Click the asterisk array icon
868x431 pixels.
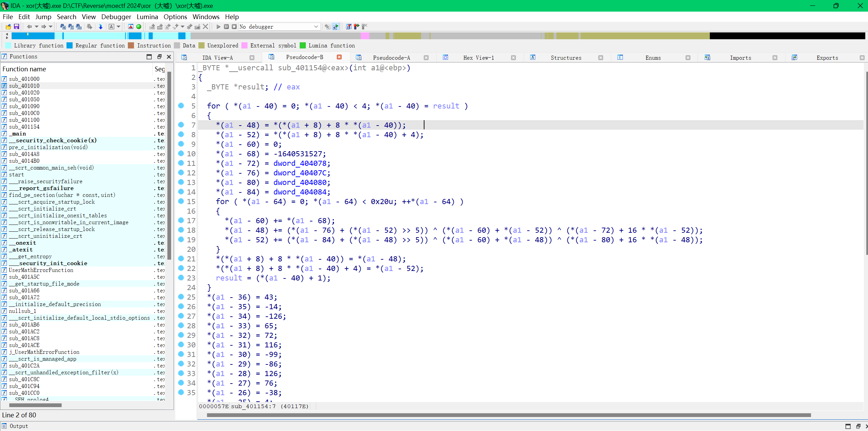point(190,27)
